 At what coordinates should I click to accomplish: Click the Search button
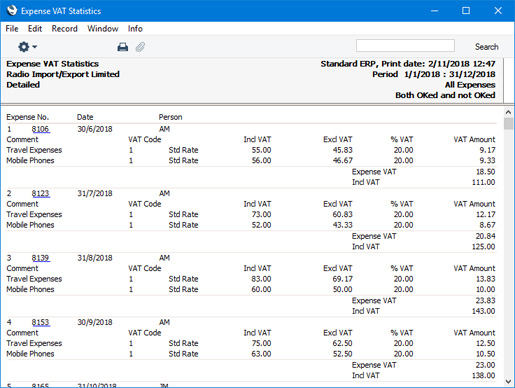click(486, 47)
